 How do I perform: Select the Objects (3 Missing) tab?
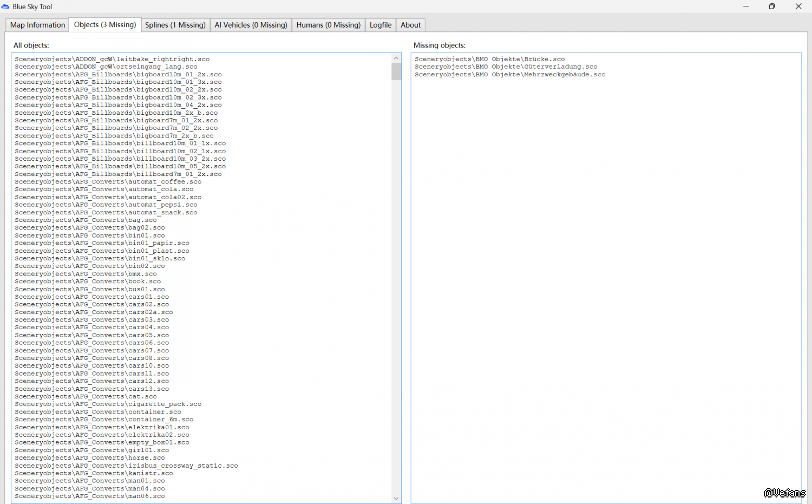(105, 25)
